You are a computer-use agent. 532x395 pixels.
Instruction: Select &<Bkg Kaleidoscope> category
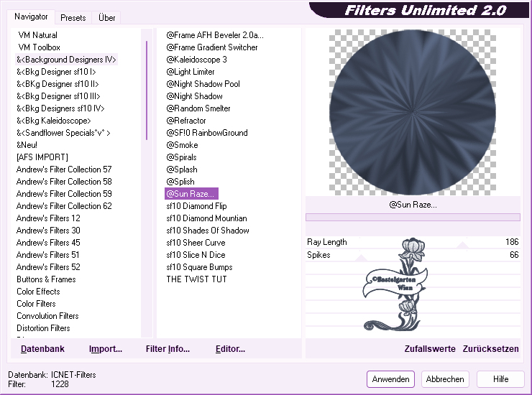tap(54, 121)
